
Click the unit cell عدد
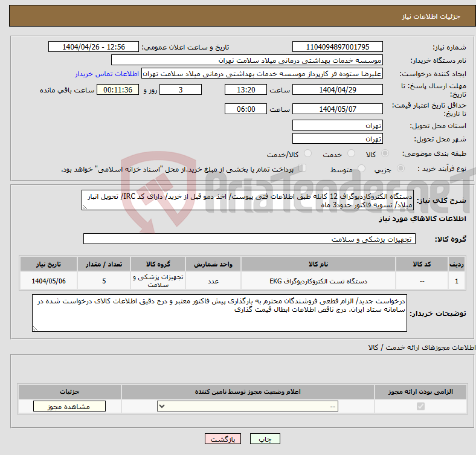coord(213,281)
